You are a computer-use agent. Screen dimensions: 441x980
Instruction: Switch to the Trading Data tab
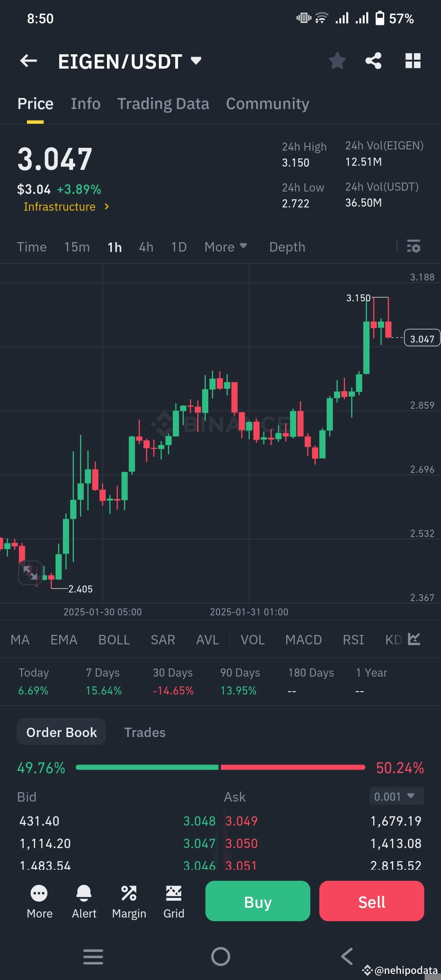pos(163,103)
